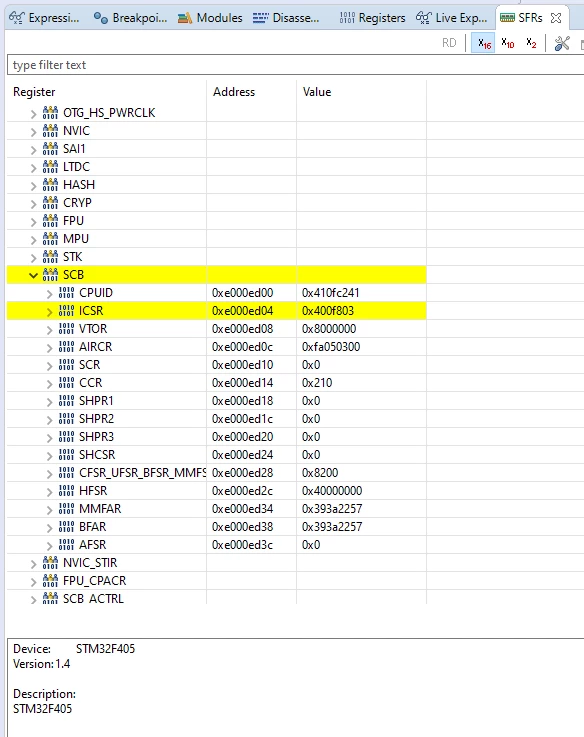Select the CPUID register icon
This screenshot has height=737, width=584.
tap(66, 293)
